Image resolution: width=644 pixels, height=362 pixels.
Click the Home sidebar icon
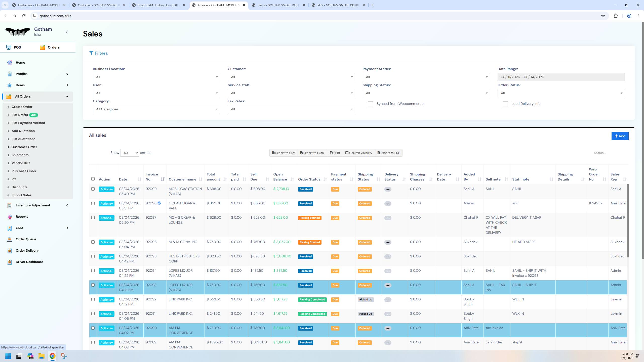point(10,63)
